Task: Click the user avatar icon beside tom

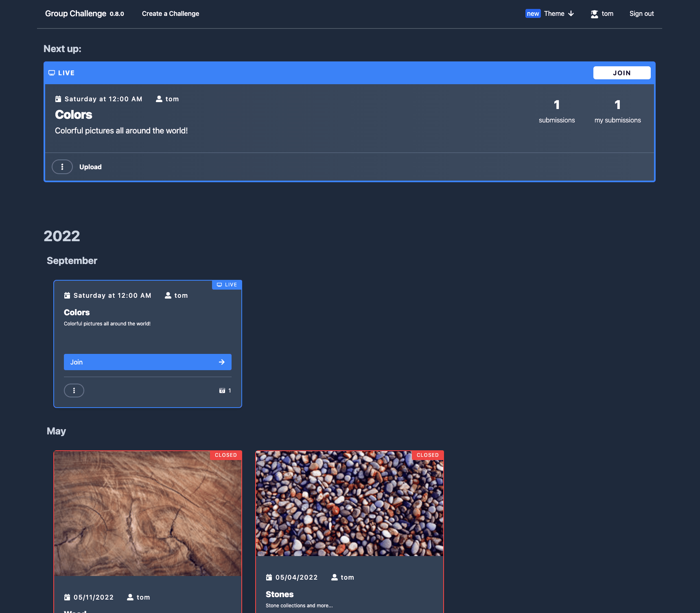Action: coord(595,14)
